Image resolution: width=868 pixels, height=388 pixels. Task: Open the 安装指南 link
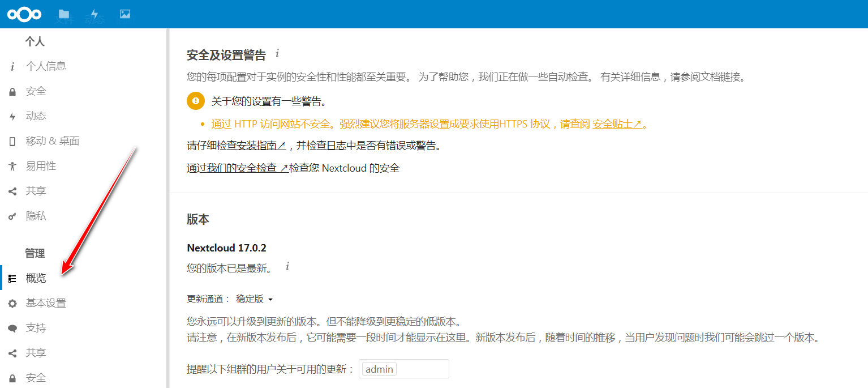(x=260, y=146)
